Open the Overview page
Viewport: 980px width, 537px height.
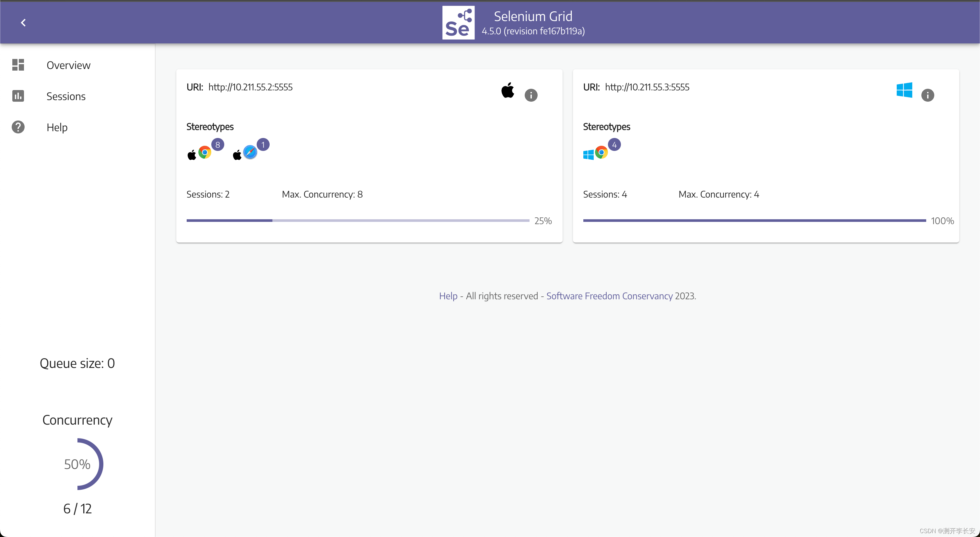(77, 65)
